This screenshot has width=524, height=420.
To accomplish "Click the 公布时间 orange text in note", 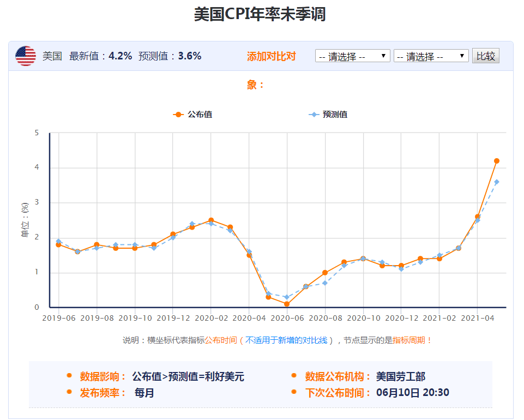I will (221, 340).
